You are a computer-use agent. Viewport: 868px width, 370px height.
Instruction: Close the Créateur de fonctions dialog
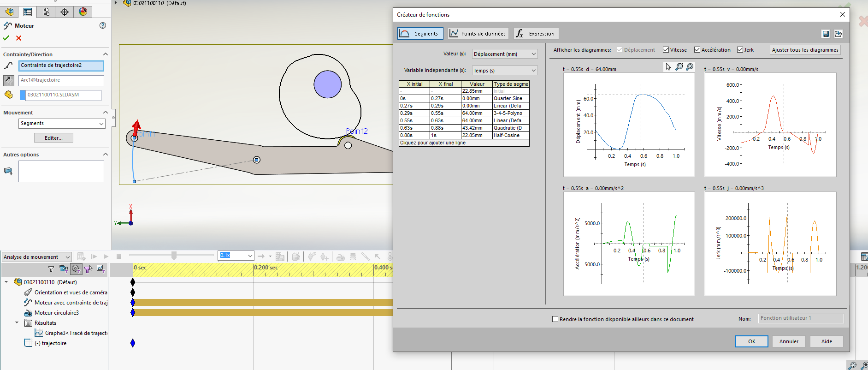843,14
